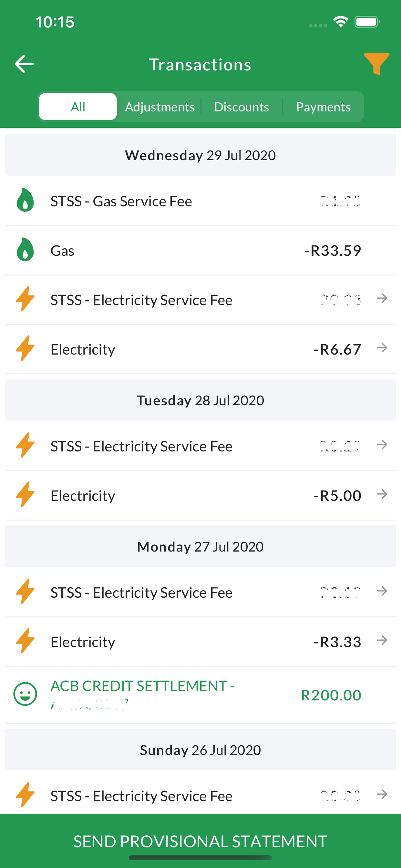This screenshot has height=868, width=401.
Task: Expand details arrow for Electricity -R6.67
Action: [x=382, y=348]
